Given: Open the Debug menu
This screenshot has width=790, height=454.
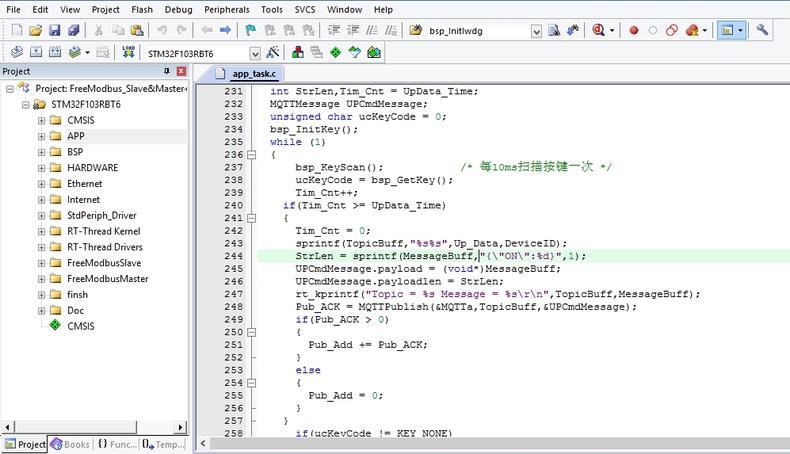Looking at the screenshot, I should (178, 9).
